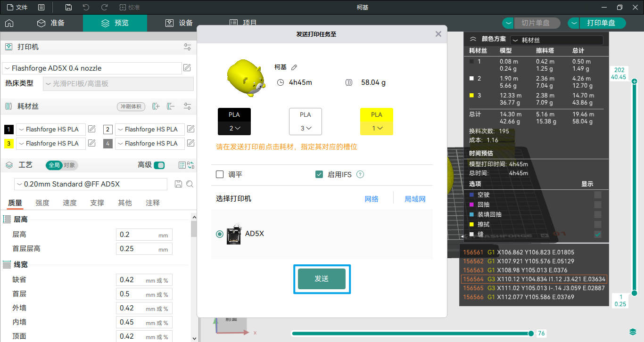The height and width of the screenshot is (342, 644).
Task: Enable the 调平 leveling checkbox
Action: click(x=220, y=174)
